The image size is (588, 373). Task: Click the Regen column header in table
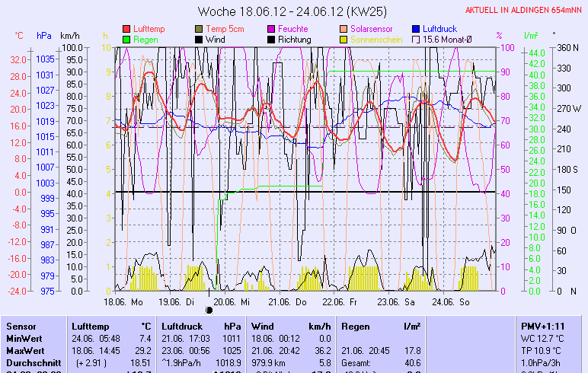(356, 326)
